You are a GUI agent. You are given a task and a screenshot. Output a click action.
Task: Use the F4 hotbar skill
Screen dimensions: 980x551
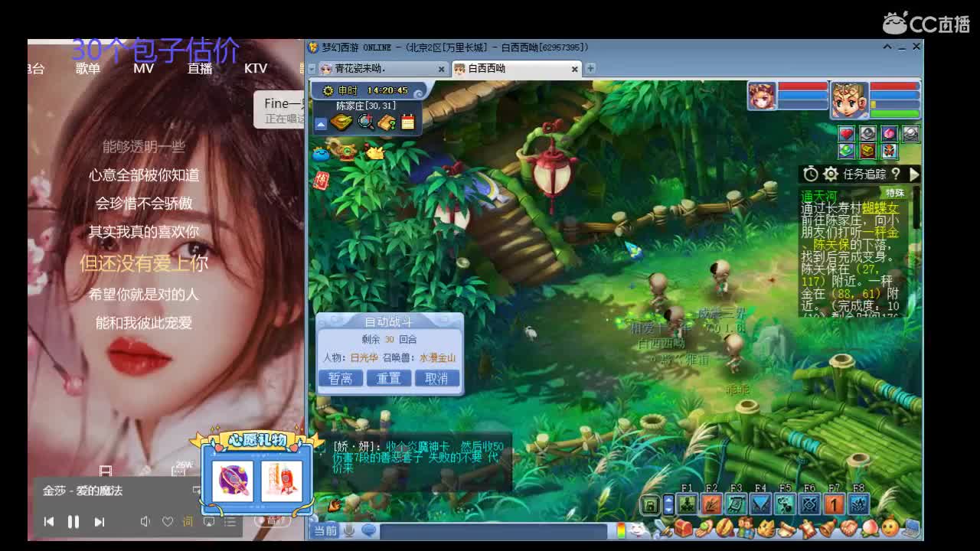(x=760, y=504)
